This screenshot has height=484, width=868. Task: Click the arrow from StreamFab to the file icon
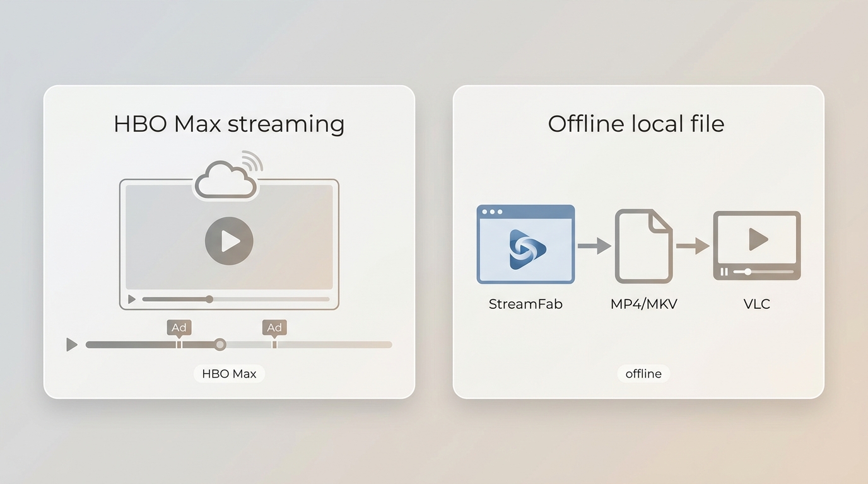pos(594,246)
